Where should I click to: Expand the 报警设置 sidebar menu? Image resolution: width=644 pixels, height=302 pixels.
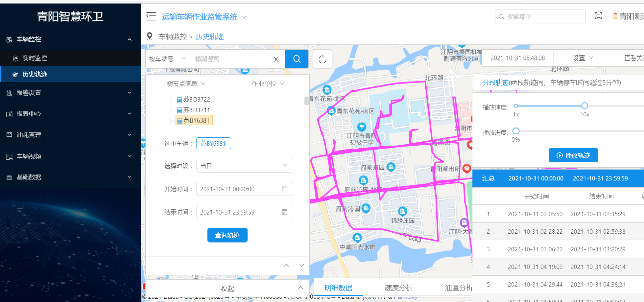tap(70, 93)
